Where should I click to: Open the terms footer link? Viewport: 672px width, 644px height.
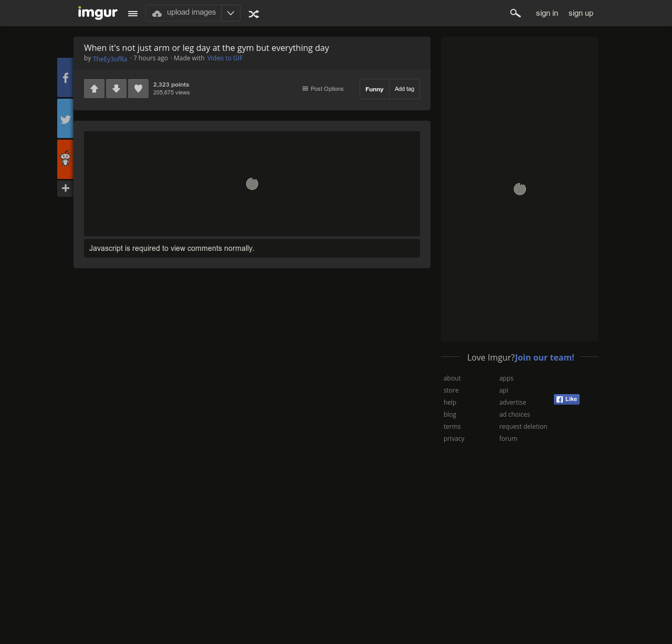452,427
